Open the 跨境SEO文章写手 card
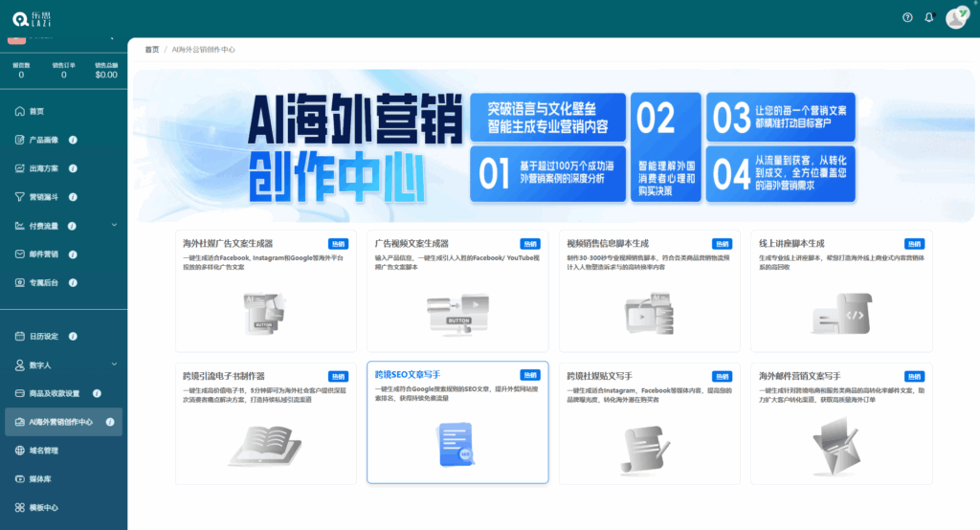 pyautogui.click(x=457, y=423)
